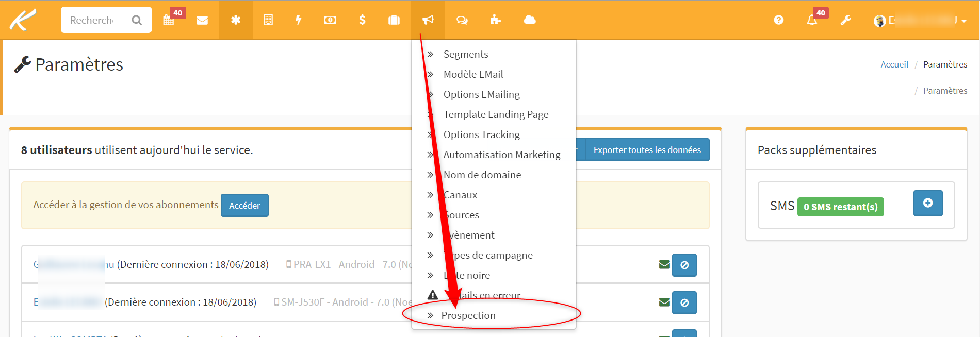Open the banknote money icon
Viewport: 980px width, 337px height.
330,20
